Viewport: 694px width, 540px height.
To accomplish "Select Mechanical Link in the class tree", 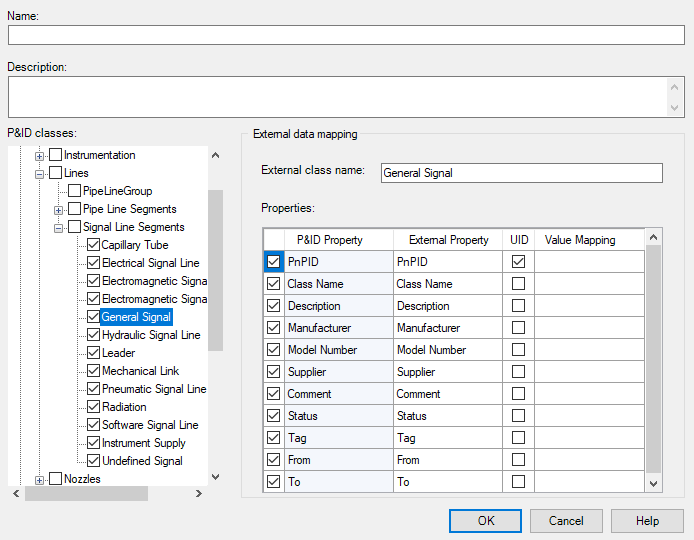I will pos(140,371).
